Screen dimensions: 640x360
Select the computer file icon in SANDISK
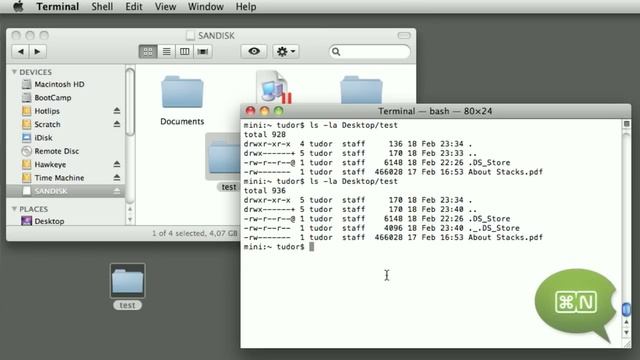(x=273, y=87)
